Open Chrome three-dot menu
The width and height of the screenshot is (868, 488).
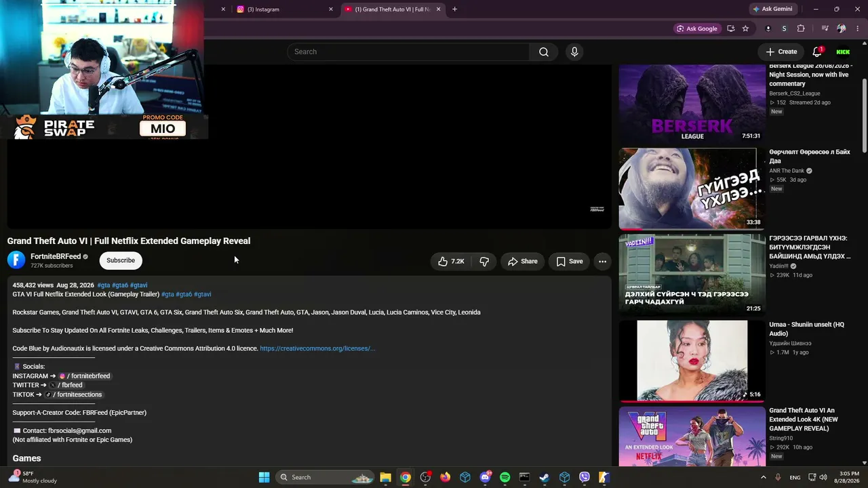click(x=858, y=28)
